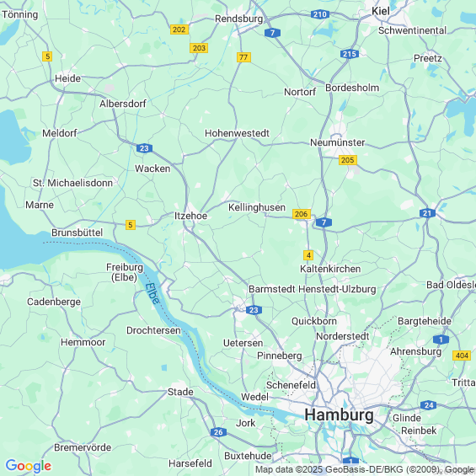Screen dimensions: 476x476
Task: Click the Neumünster town label
Action: click(x=337, y=142)
